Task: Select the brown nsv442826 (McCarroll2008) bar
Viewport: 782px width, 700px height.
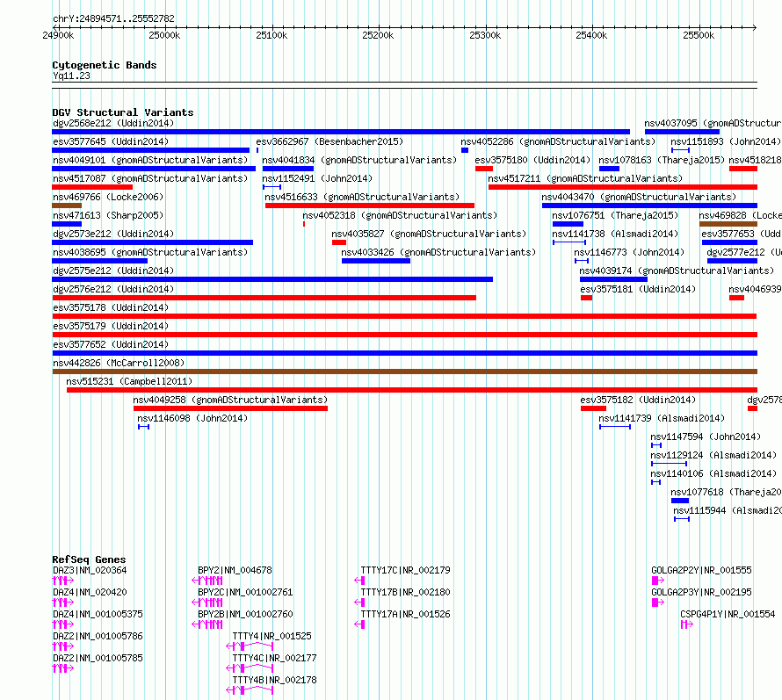Action: pyautogui.click(x=404, y=372)
